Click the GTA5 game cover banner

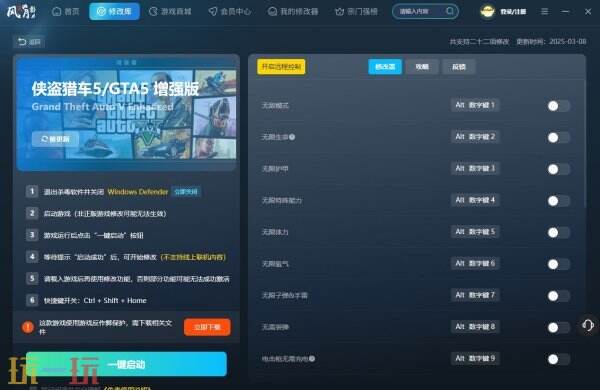click(127, 113)
